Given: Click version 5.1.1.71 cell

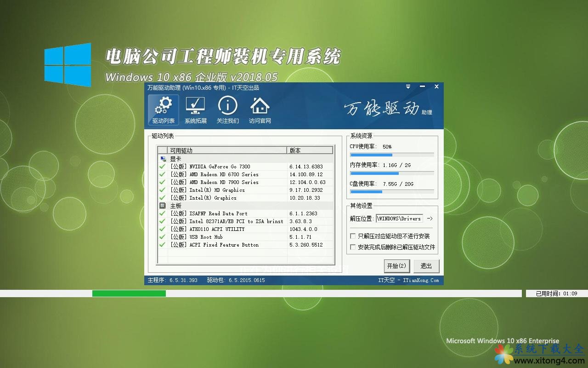Looking at the screenshot, I should point(300,237).
